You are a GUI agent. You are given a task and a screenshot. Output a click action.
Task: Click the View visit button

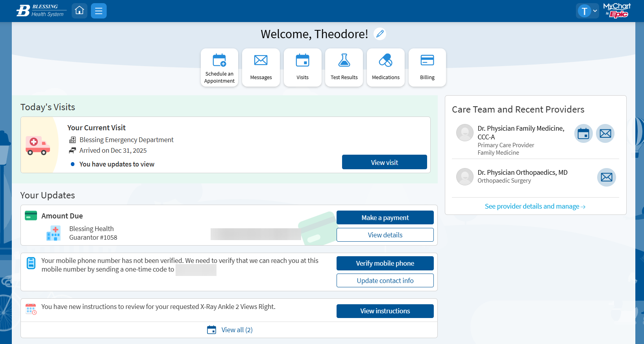click(x=384, y=162)
